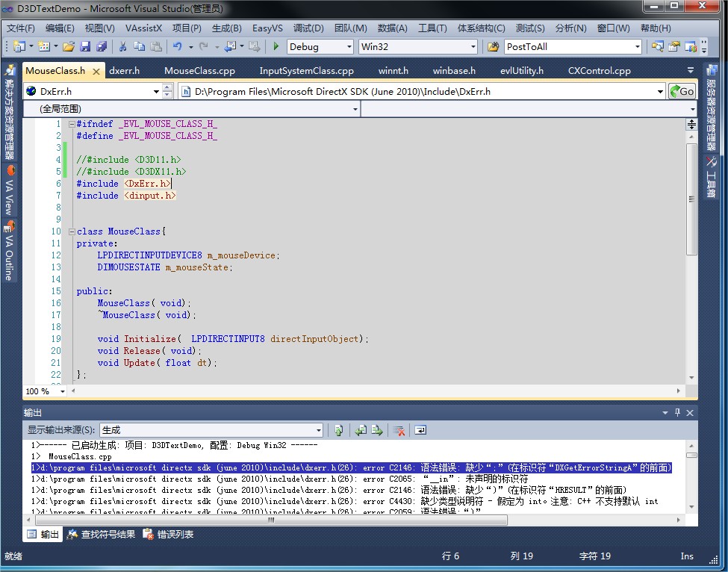Clear all output with red X icon
Screen dimensions: 728x572
(399, 430)
